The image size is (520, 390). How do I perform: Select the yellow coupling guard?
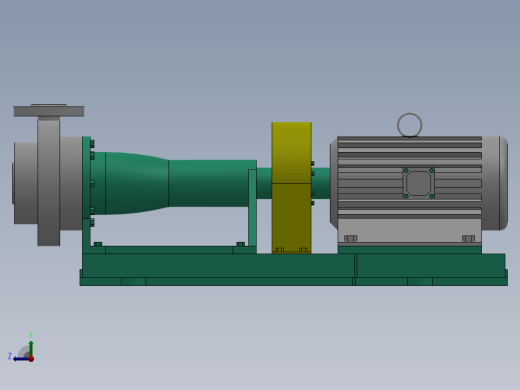coord(292,188)
